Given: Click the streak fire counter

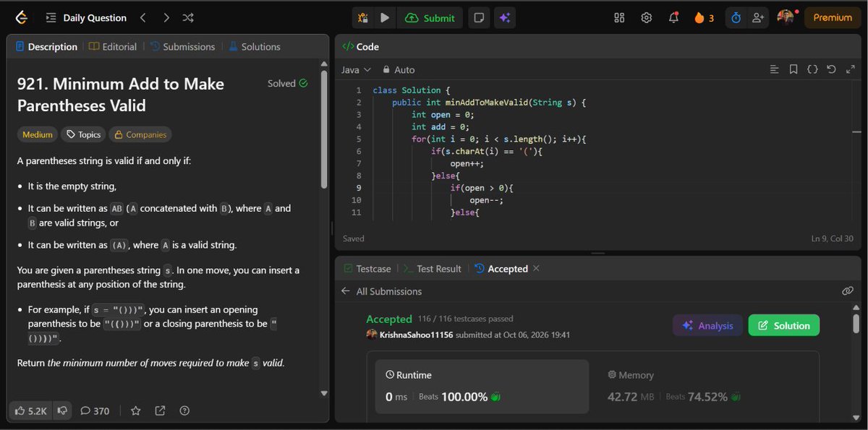Looking at the screenshot, I should click(704, 17).
